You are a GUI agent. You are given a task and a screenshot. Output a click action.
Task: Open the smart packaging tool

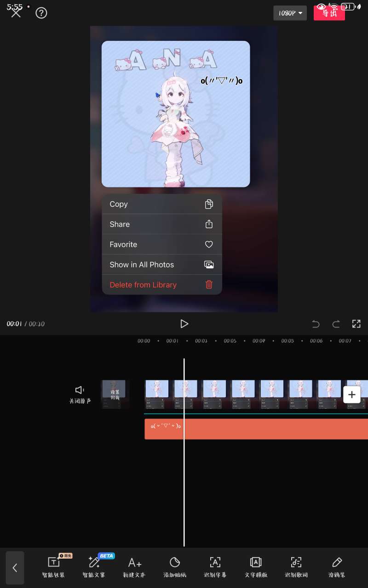(x=54, y=567)
